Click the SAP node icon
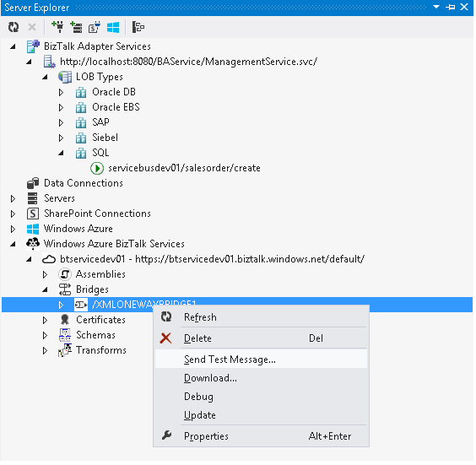Viewport: 476px width, 465px height. 81,122
